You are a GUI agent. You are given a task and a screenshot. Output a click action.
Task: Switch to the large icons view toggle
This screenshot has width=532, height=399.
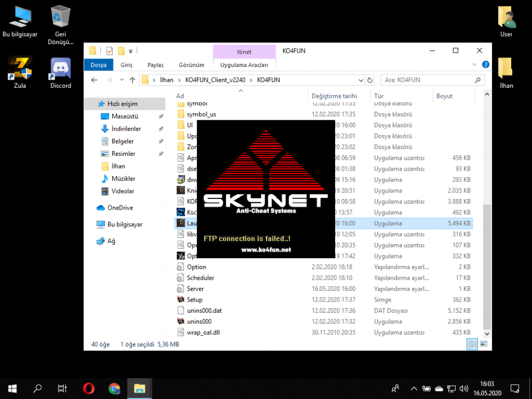(x=483, y=344)
